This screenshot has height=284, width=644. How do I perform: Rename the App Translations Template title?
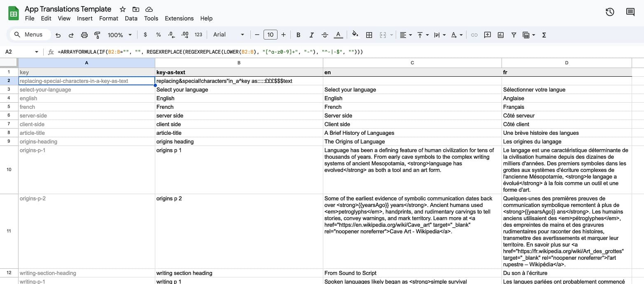click(x=68, y=9)
